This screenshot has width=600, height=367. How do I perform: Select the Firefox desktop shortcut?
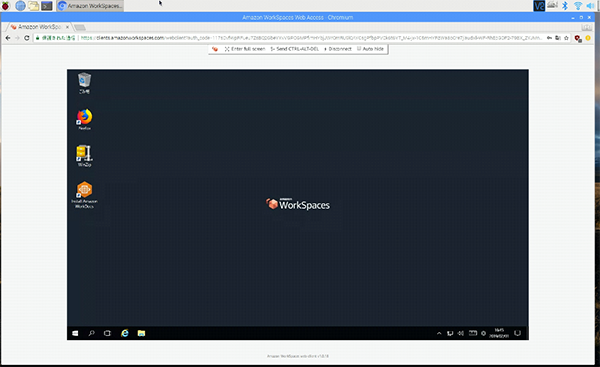tap(85, 119)
